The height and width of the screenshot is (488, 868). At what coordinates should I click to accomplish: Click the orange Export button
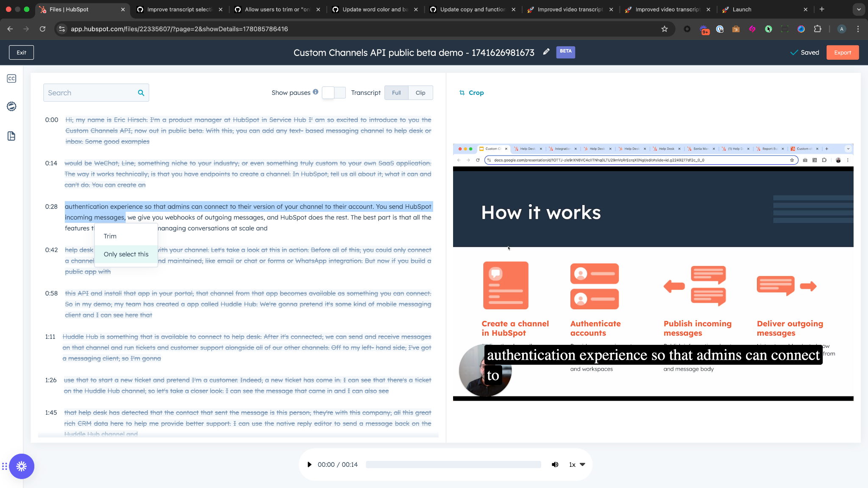pos(843,53)
